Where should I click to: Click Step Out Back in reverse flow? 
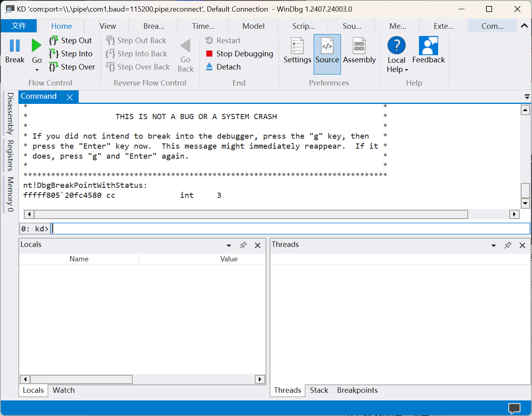pos(136,40)
